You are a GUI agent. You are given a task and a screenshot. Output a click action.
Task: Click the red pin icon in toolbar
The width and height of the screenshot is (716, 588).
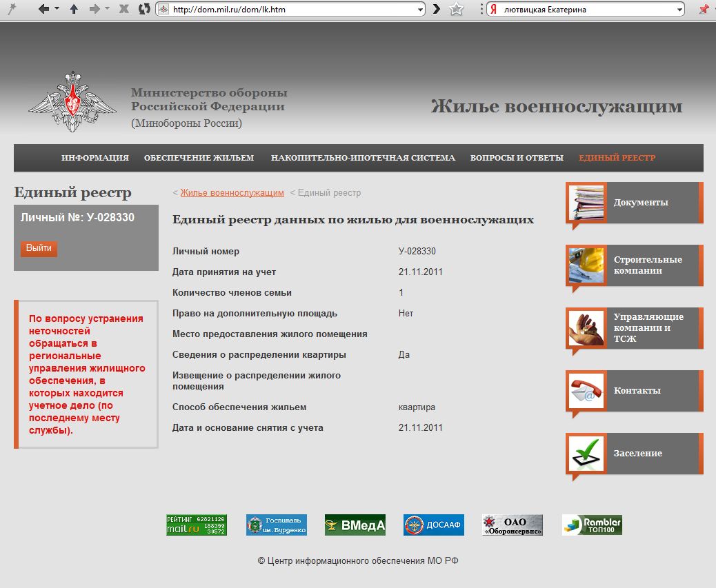704,10
